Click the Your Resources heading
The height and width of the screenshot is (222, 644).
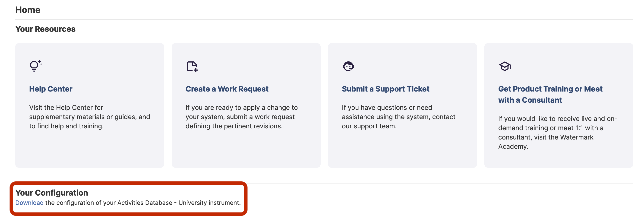pos(45,29)
